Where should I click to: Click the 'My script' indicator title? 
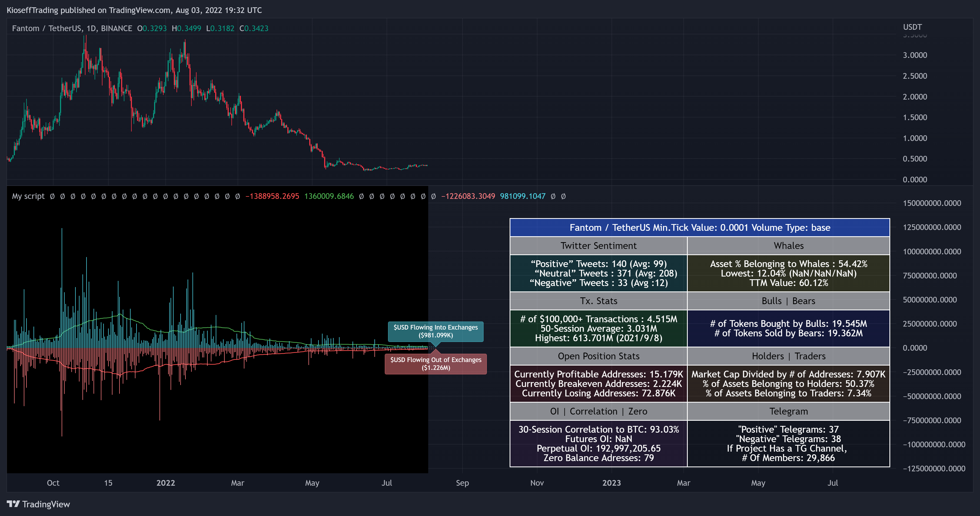28,196
